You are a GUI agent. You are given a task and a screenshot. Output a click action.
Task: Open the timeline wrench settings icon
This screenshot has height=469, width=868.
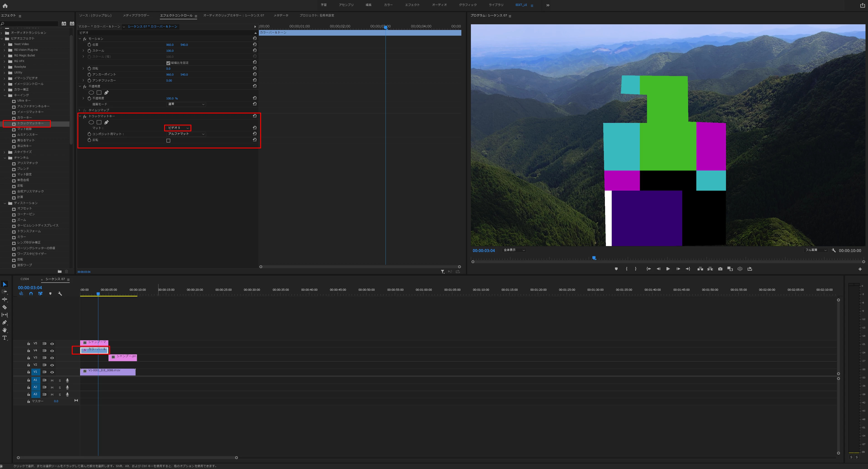60,294
